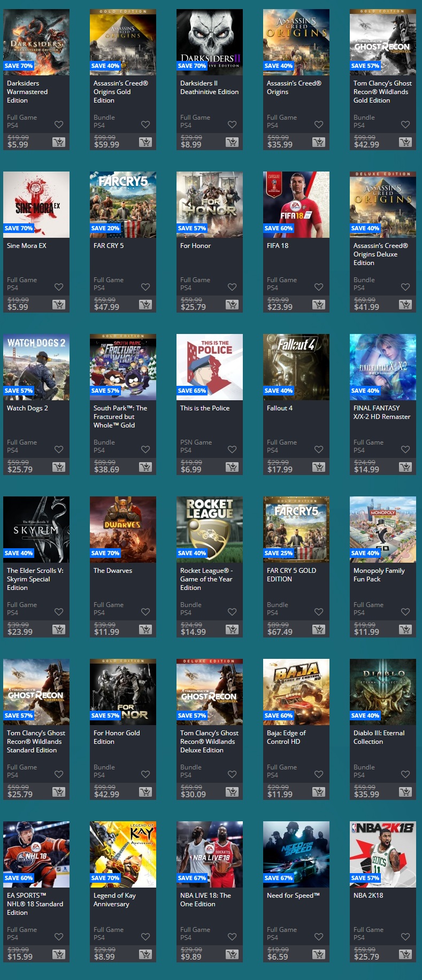This screenshot has width=422, height=980.
Task: Add The Dwarves to cart
Action: (x=145, y=629)
